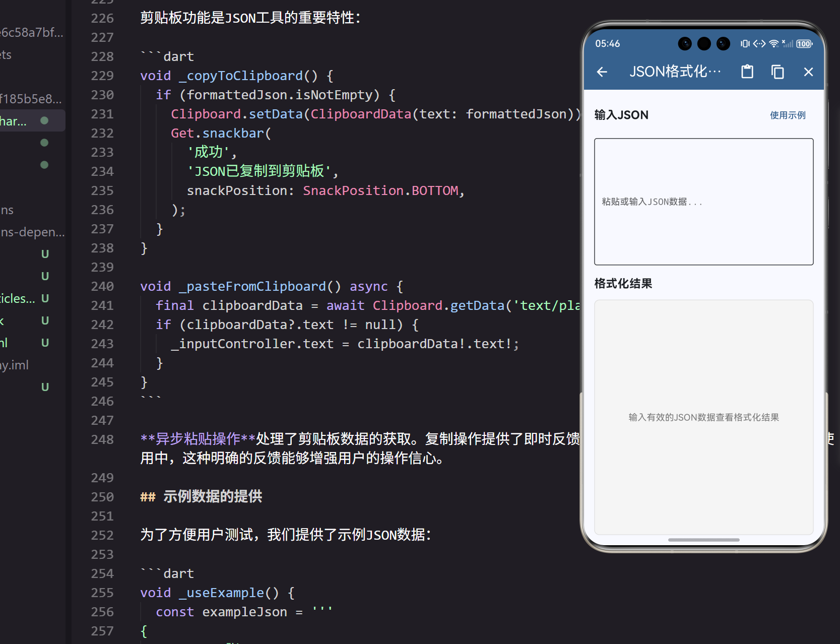Click the JSON格式化 app title

[675, 72]
